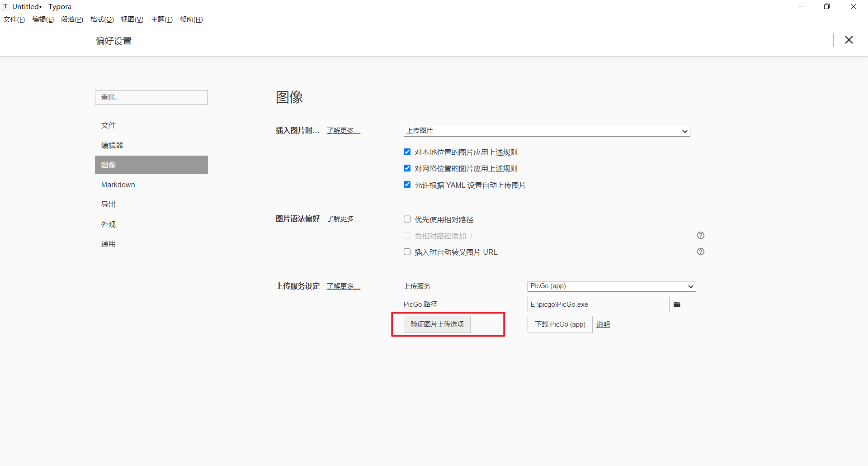The image size is (868, 466).
Task: Select 外观 settings category
Action: pyautogui.click(x=151, y=224)
